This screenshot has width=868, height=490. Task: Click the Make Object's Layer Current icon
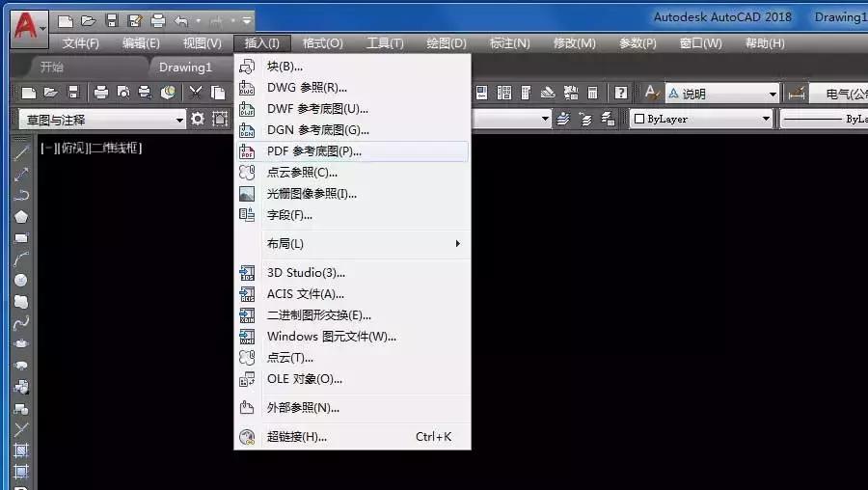[563, 119]
